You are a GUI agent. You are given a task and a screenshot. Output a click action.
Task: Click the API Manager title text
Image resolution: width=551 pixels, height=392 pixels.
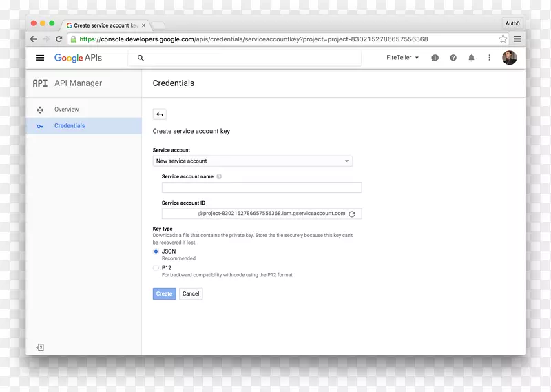(x=78, y=83)
